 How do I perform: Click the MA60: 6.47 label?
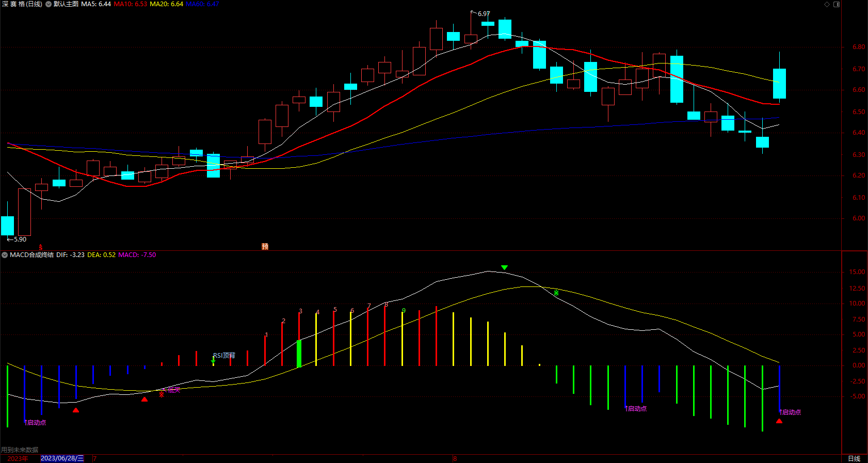[202, 4]
